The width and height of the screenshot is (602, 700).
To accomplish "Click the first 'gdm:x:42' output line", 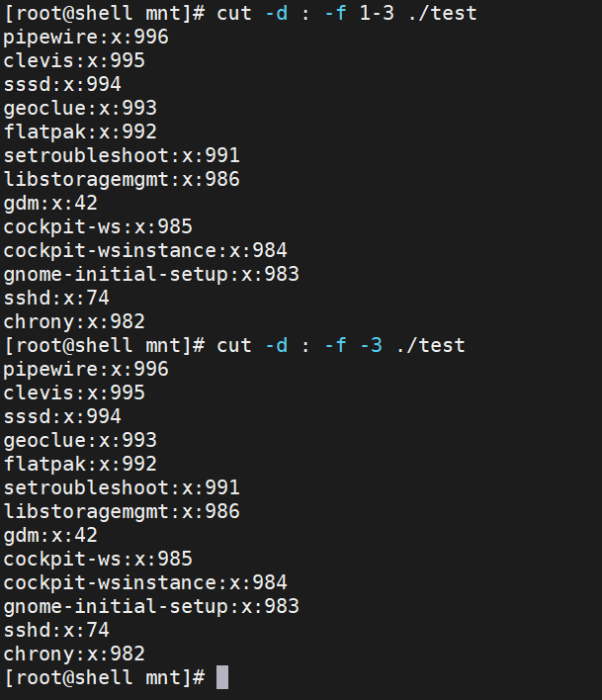I will click(50, 204).
